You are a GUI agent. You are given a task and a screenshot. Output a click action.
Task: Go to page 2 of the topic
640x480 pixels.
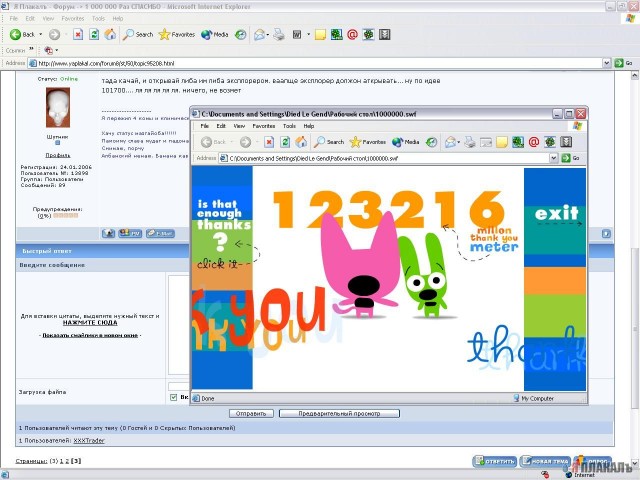[67, 461]
